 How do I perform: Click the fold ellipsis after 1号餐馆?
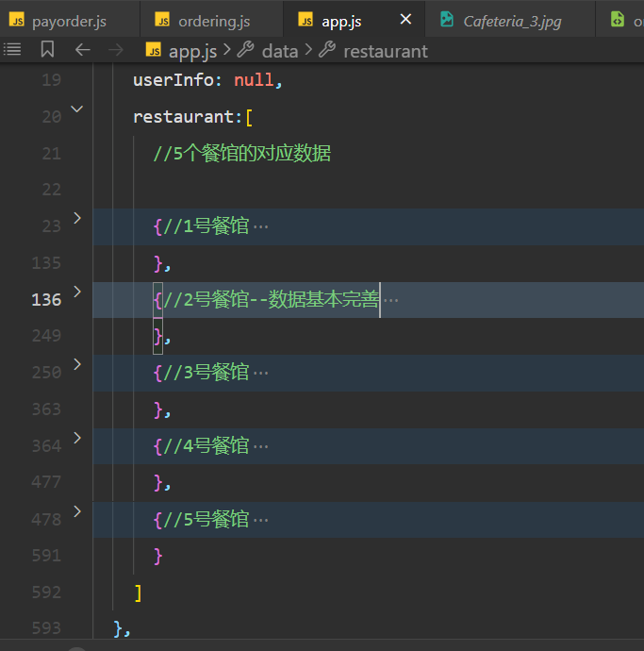(260, 227)
